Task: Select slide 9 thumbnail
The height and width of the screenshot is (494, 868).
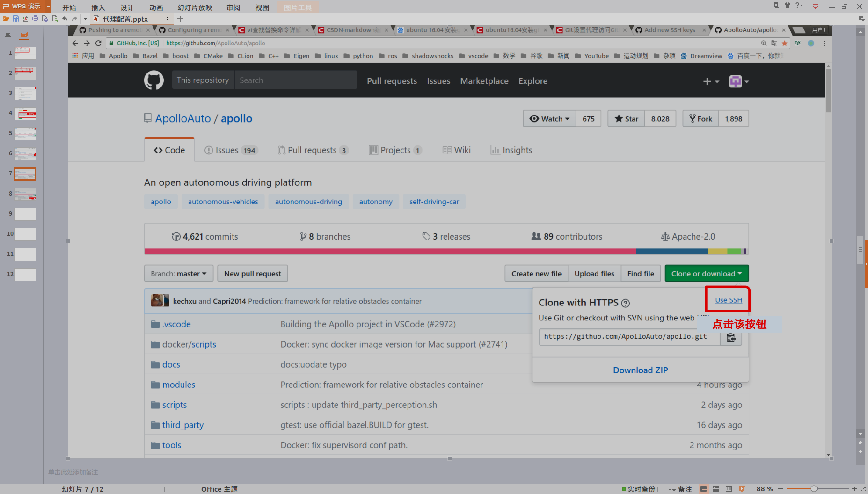Action: pos(25,214)
